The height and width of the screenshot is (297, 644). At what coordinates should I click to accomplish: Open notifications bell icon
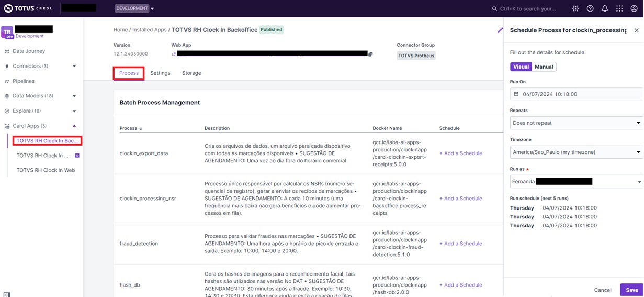[x=605, y=8]
